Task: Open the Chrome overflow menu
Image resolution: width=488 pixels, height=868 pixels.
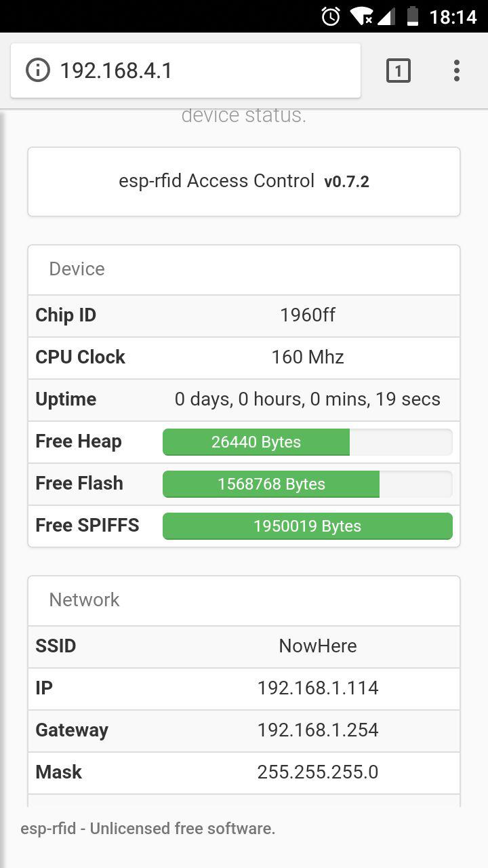Action: (456, 71)
